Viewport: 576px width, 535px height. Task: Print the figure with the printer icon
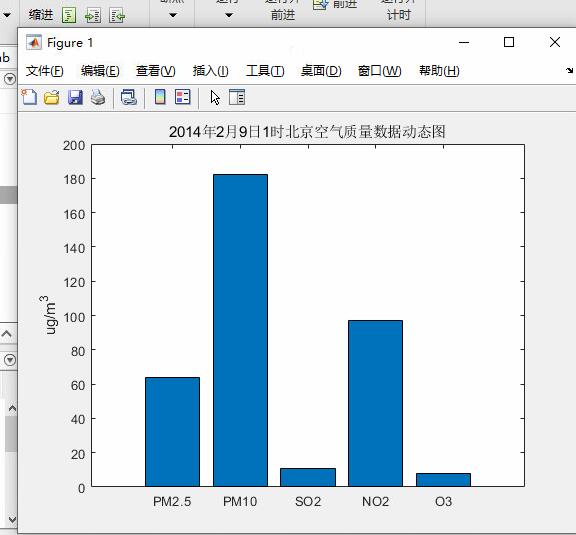tap(98, 98)
